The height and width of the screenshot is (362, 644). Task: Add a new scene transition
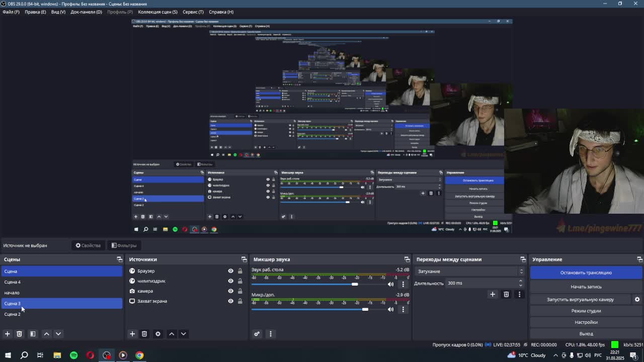tap(493, 294)
